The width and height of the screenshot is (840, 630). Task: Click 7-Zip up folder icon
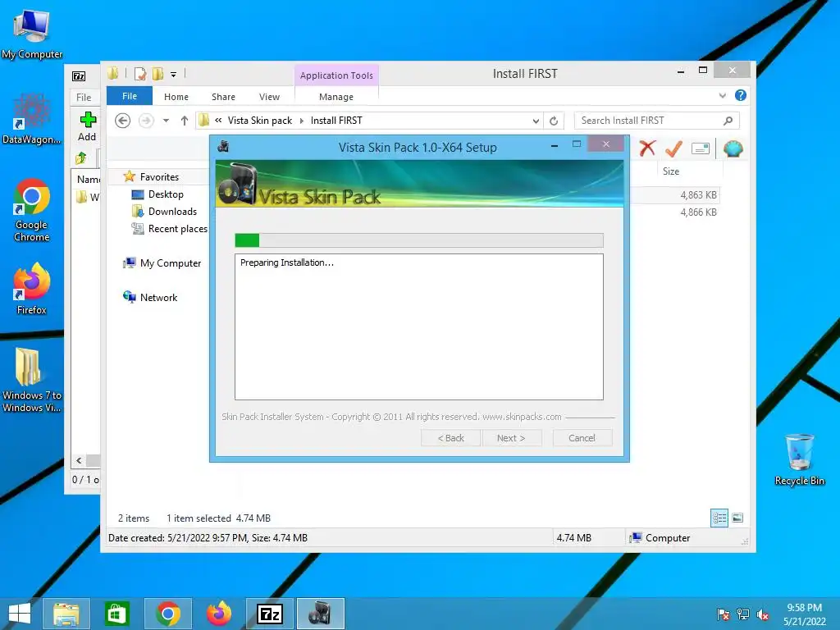tap(81, 158)
